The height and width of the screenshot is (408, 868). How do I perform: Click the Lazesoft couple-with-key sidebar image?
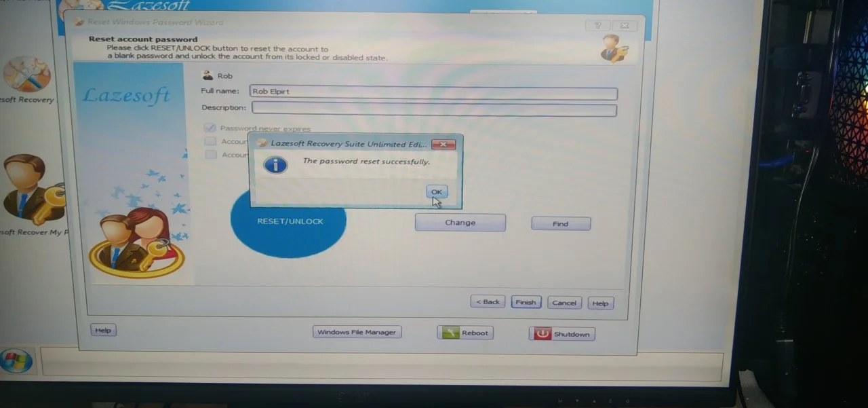pyautogui.click(x=136, y=243)
